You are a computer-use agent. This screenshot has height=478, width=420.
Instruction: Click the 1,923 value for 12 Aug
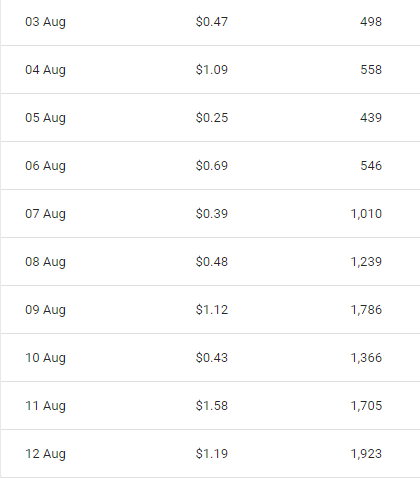coord(366,454)
